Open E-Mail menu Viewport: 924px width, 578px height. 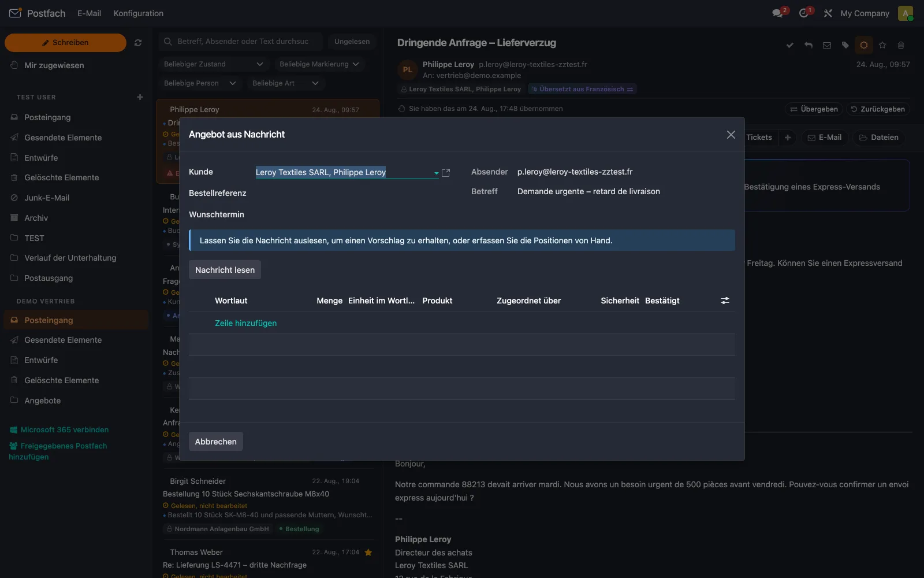point(90,13)
